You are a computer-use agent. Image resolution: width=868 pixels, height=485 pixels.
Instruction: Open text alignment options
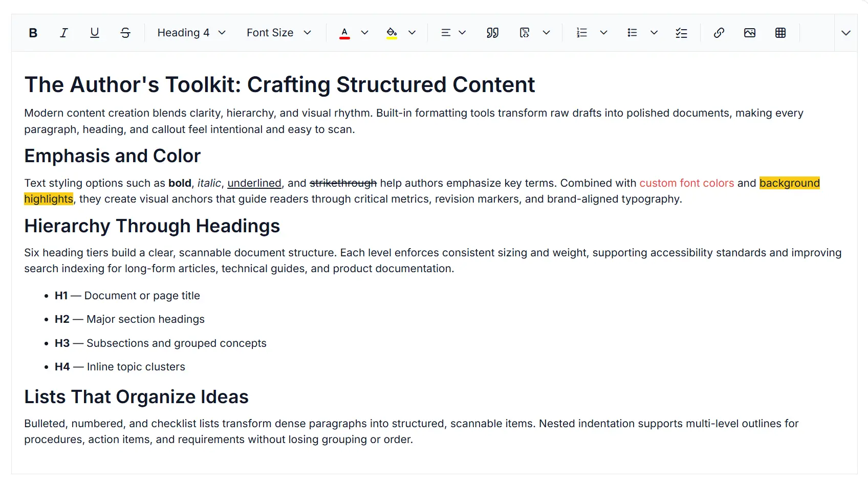pos(453,33)
